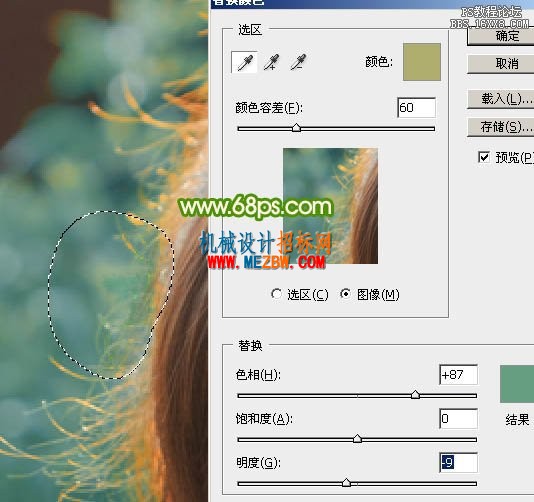Click the 饱和度 saturation slider handle
The width and height of the screenshot is (534, 502).
(x=357, y=439)
